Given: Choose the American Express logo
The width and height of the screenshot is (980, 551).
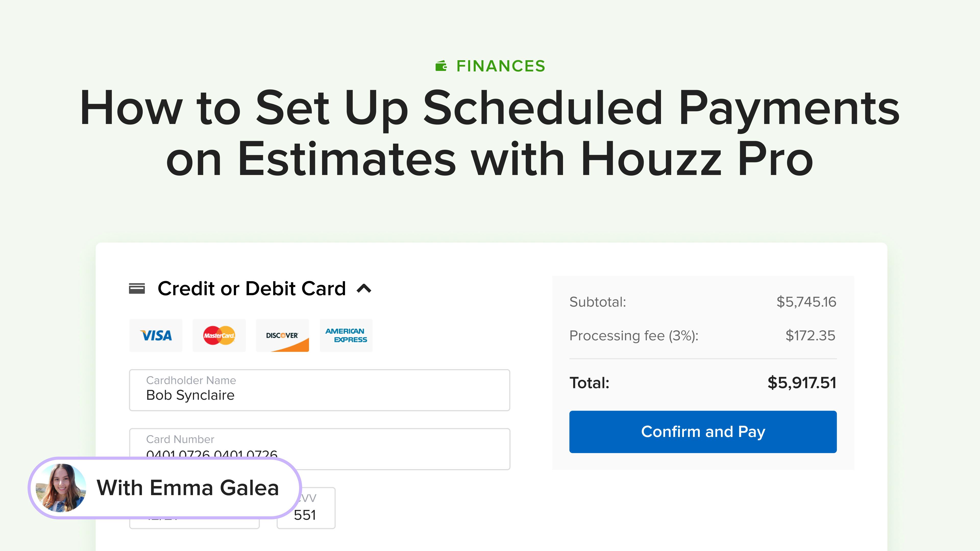Looking at the screenshot, I should (346, 335).
